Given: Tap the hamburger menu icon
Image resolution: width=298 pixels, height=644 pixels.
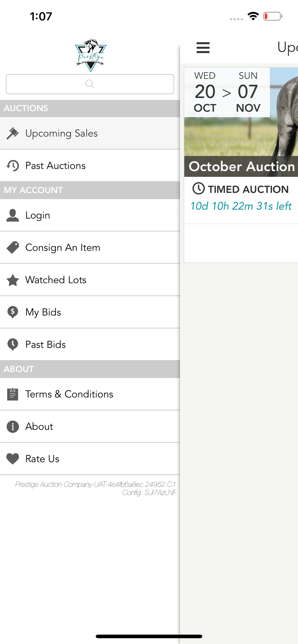Looking at the screenshot, I should click(x=203, y=48).
